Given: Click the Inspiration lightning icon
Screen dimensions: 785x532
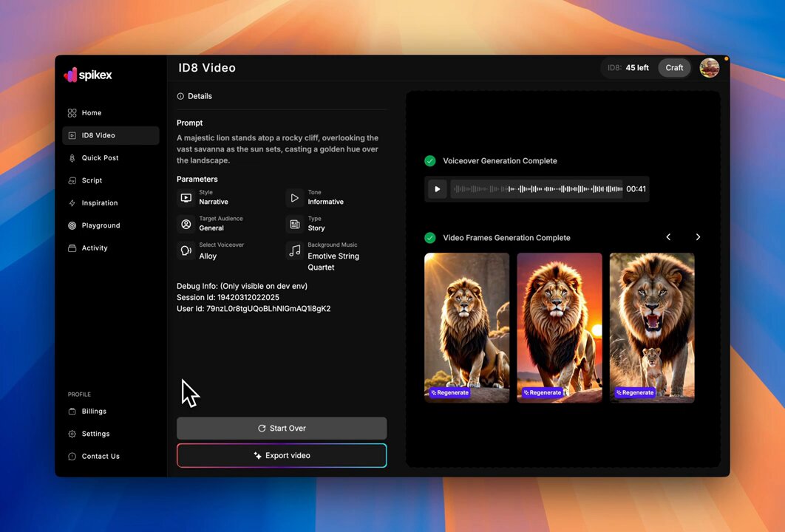Looking at the screenshot, I should pyautogui.click(x=72, y=203).
